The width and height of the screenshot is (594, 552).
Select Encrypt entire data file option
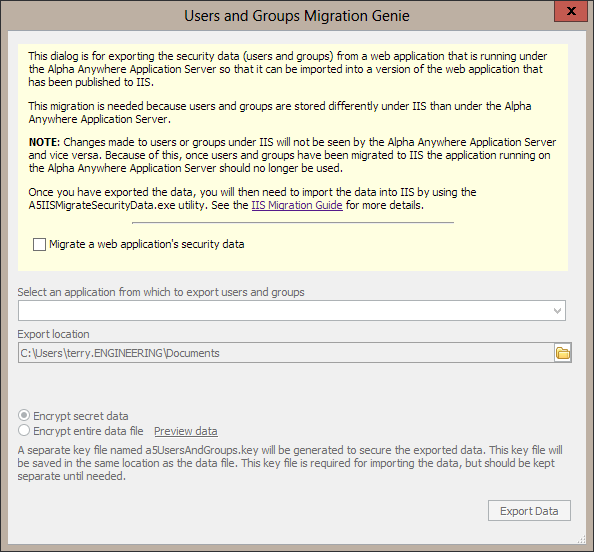click(24, 431)
